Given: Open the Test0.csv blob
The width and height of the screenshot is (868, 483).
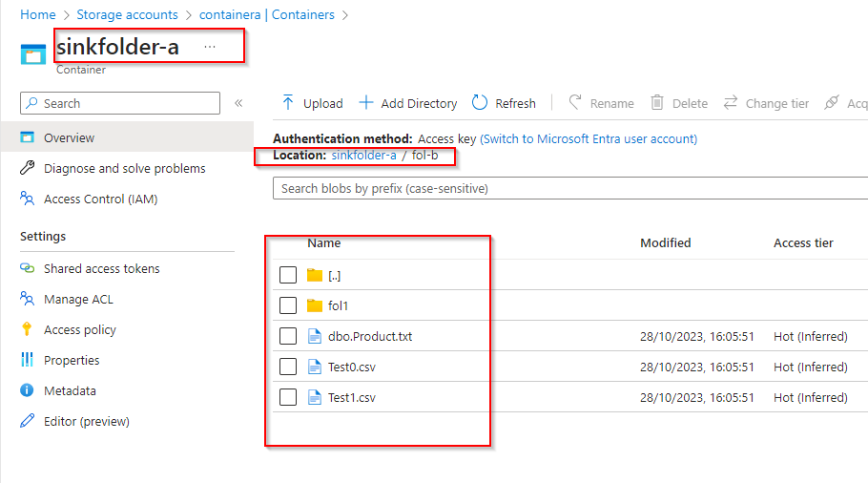Looking at the screenshot, I should 352,367.
